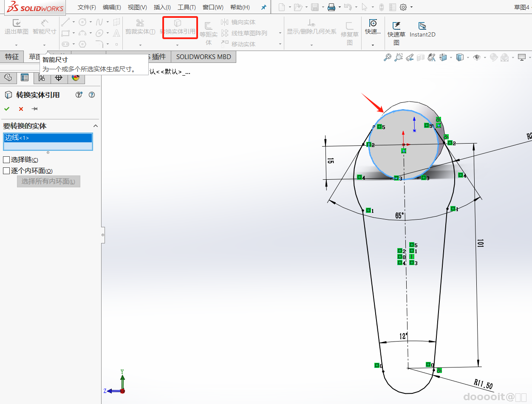The width and height of the screenshot is (532, 404).
Task: Expand the 快速... snap dropdown arrow
Action: (373, 45)
